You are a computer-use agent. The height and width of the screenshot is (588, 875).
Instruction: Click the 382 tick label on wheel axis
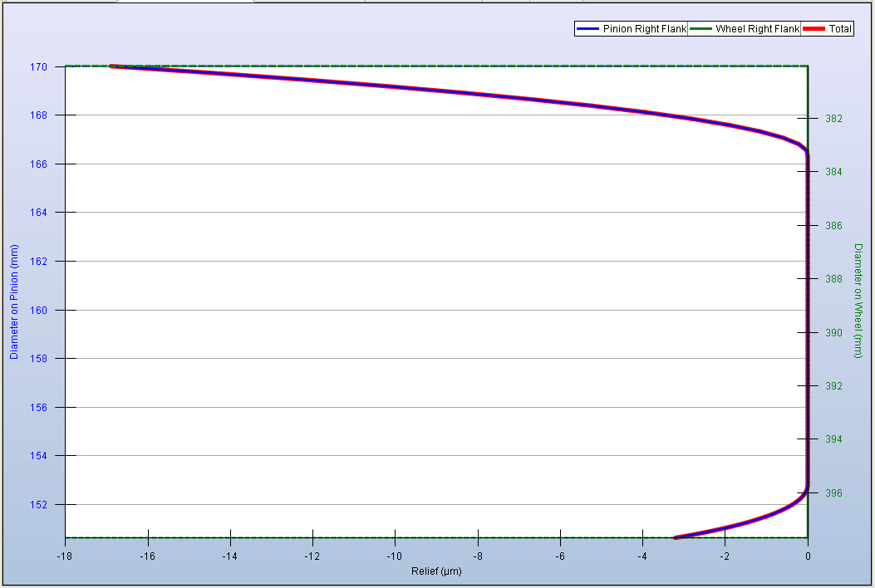pyautogui.click(x=833, y=119)
